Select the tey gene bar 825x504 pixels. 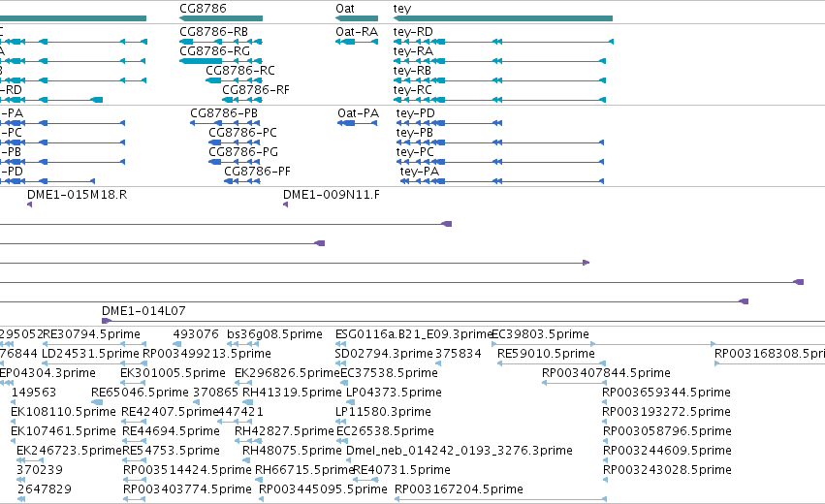click(503, 18)
